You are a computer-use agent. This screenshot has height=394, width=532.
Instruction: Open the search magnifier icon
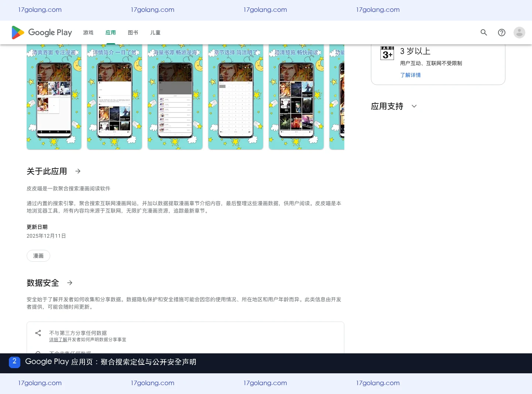point(484,33)
